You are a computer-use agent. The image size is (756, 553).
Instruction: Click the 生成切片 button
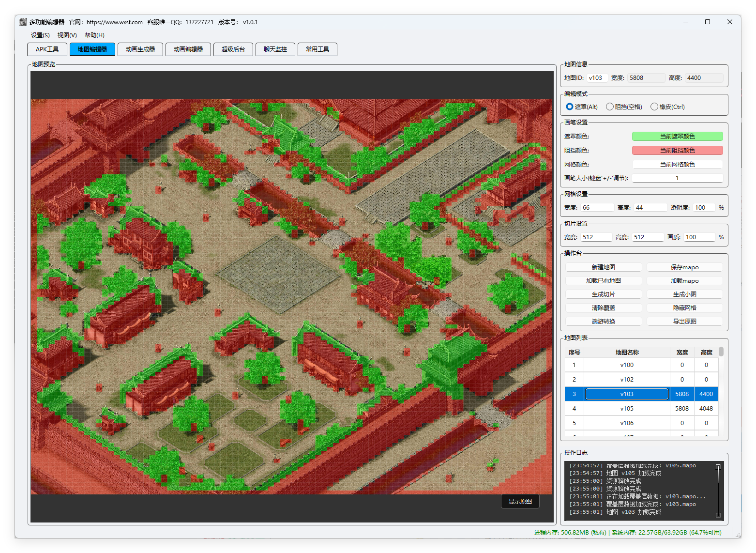(x=603, y=294)
